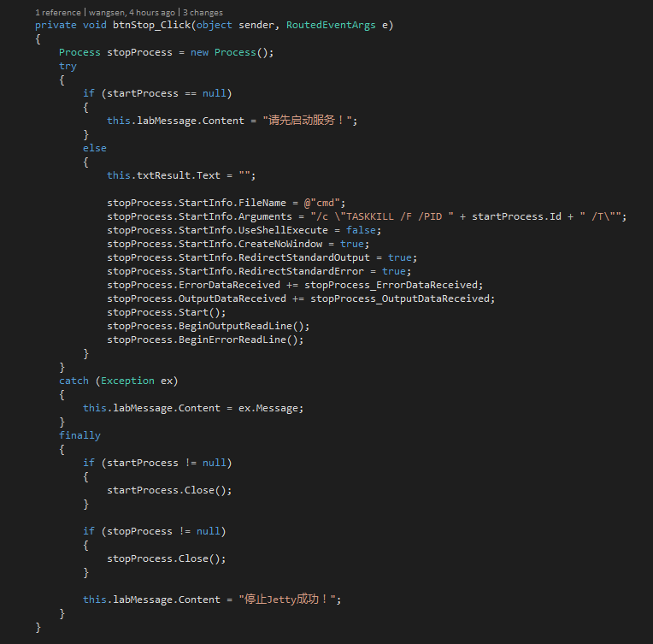The height and width of the screenshot is (644, 653).
Task: Click the @"cmd" string literal
Action: click(322, 203)
